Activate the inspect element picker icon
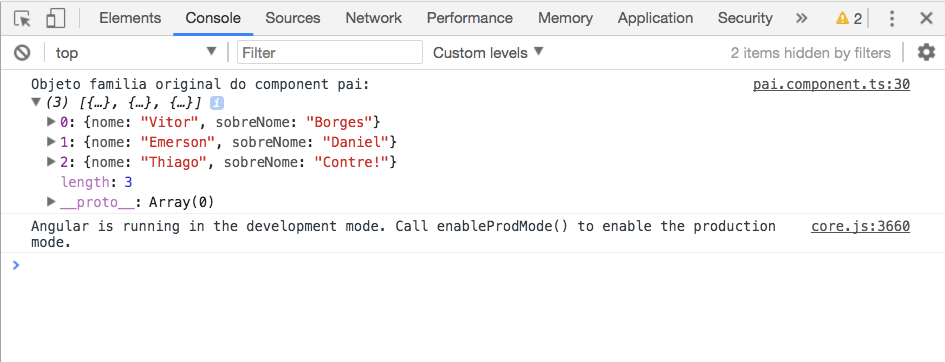Screen dimensions: 945x362 coord(22,19)
